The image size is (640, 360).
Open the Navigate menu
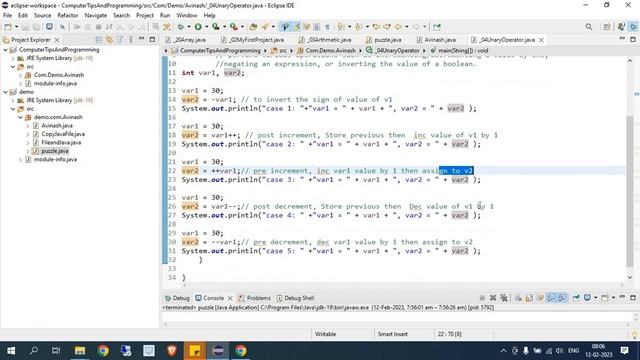pos(96,15)
